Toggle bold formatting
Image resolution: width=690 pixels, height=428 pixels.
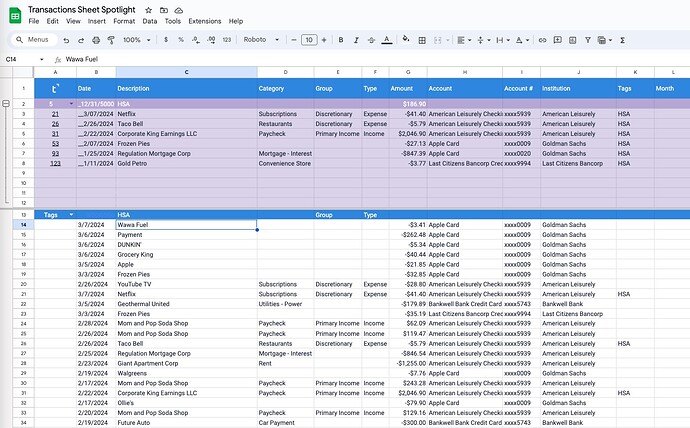point(341,40)
